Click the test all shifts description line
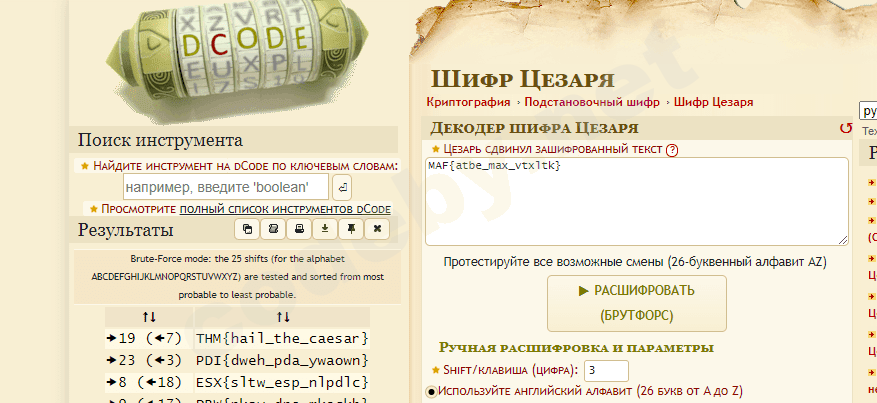 pyautogui.click(x=635, y=262)
